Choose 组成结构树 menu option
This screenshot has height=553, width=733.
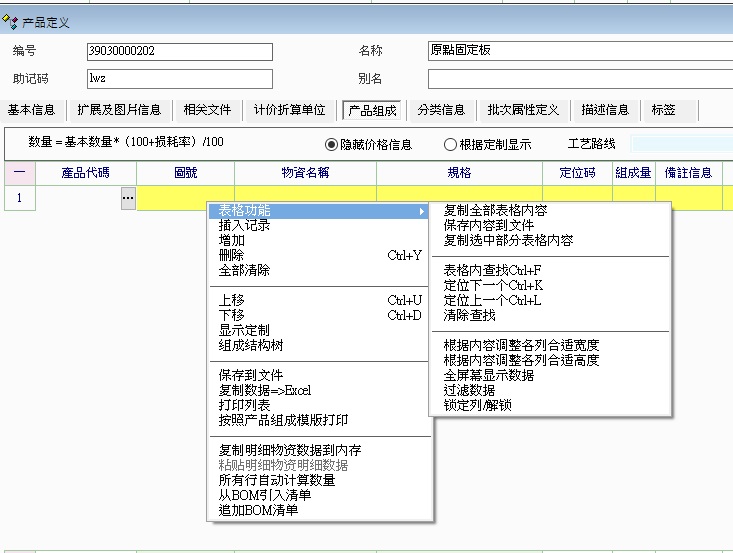click(251, 345)
